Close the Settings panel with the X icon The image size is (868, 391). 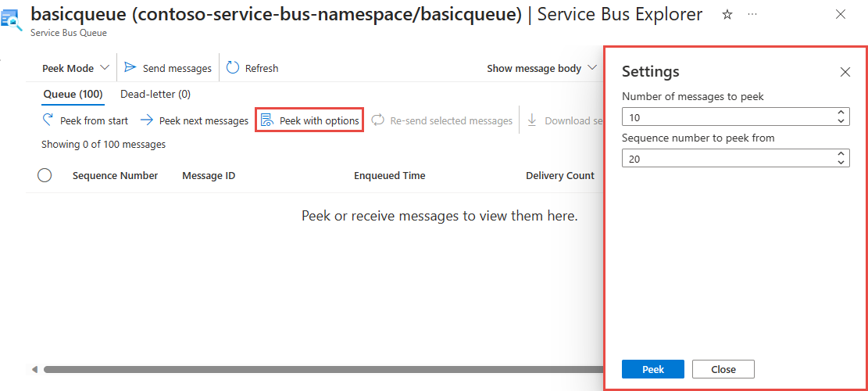click(x=845, y=72)
